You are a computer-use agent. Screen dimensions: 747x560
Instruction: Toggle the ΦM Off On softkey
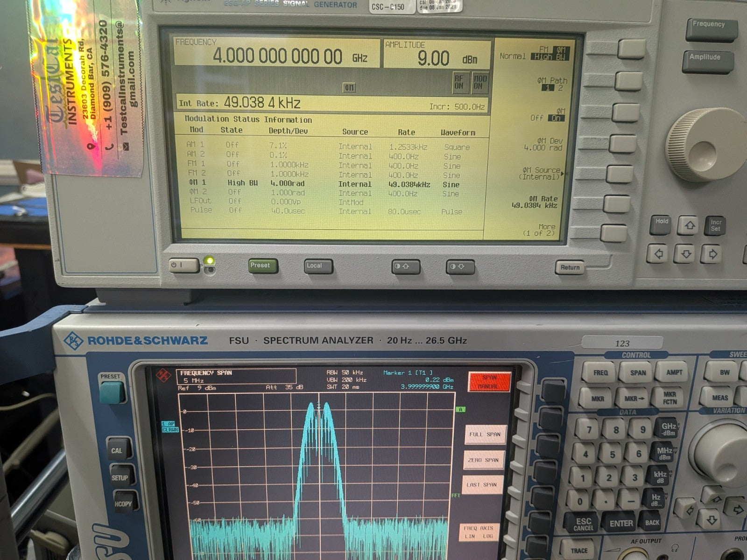[548, 115]
